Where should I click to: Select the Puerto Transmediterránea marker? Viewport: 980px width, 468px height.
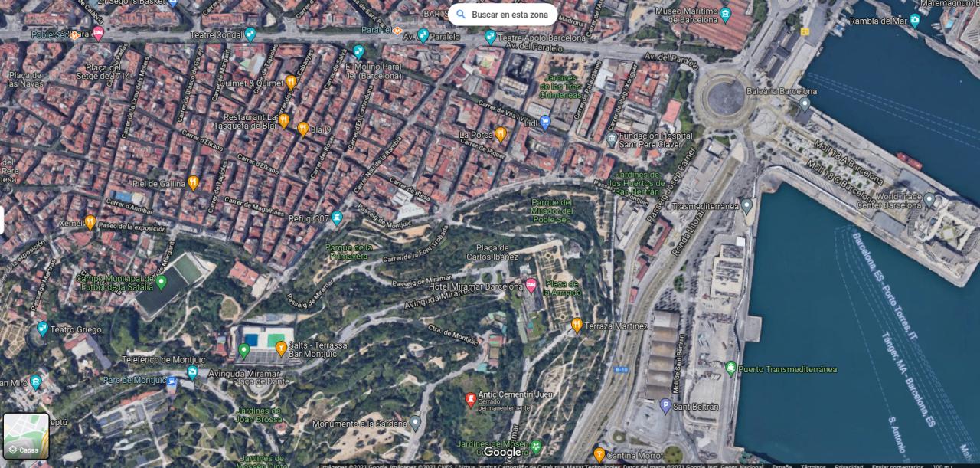(730, 368)
